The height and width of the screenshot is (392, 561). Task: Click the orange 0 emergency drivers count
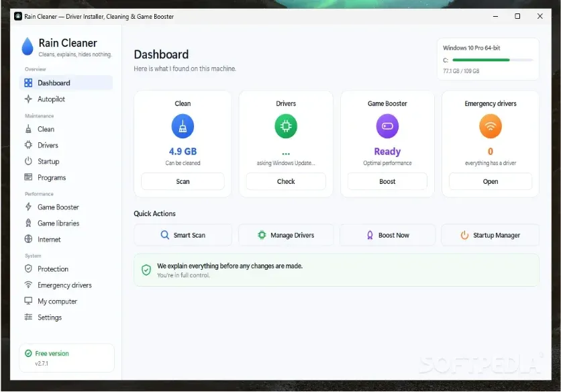[x=491, y=152]
